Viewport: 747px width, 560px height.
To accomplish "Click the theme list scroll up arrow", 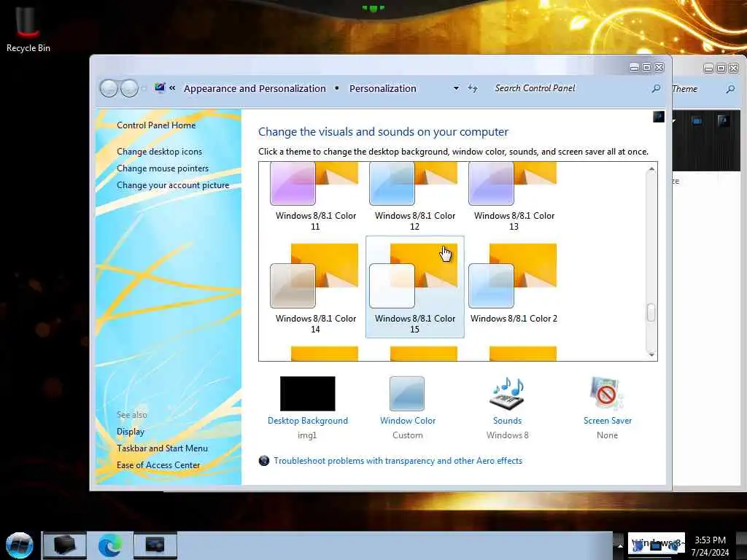I will 651,169.
